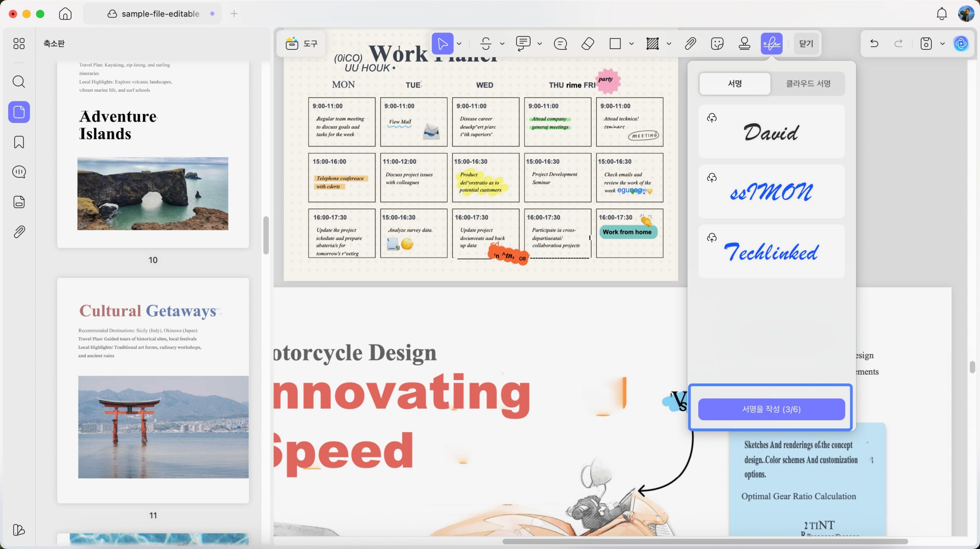Select the 서명 tab

pos(735,84)
